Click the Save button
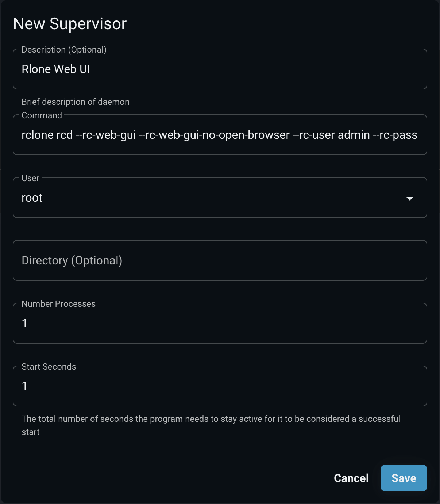Viewport: 440px width, 504px height. click(x=404, y=478)
